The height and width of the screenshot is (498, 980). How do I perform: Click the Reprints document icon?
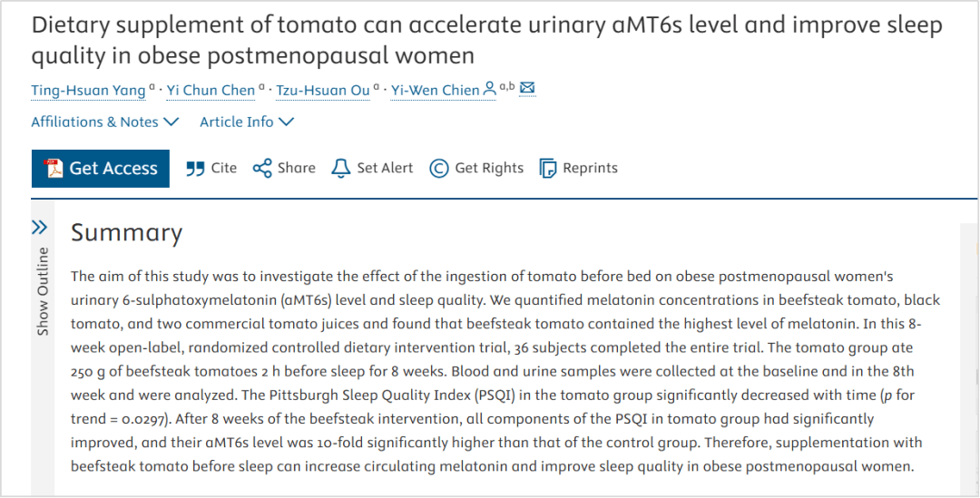pyautogui.click(x=547, y=168)
